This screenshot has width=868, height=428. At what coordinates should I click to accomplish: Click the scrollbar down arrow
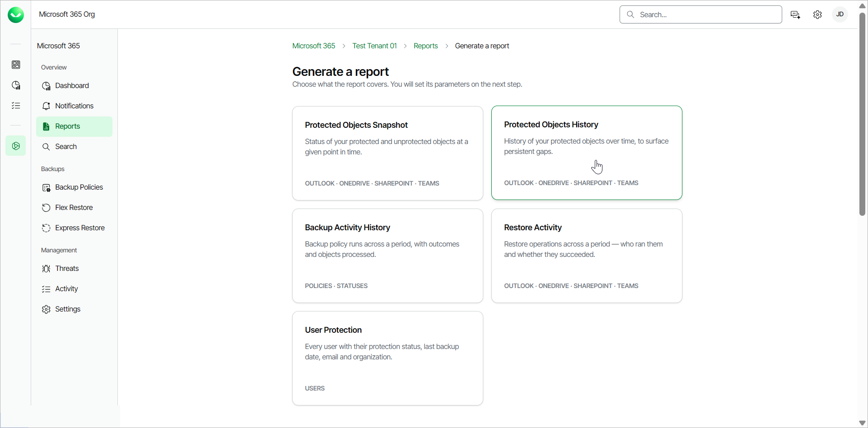[x=862, y=423]
